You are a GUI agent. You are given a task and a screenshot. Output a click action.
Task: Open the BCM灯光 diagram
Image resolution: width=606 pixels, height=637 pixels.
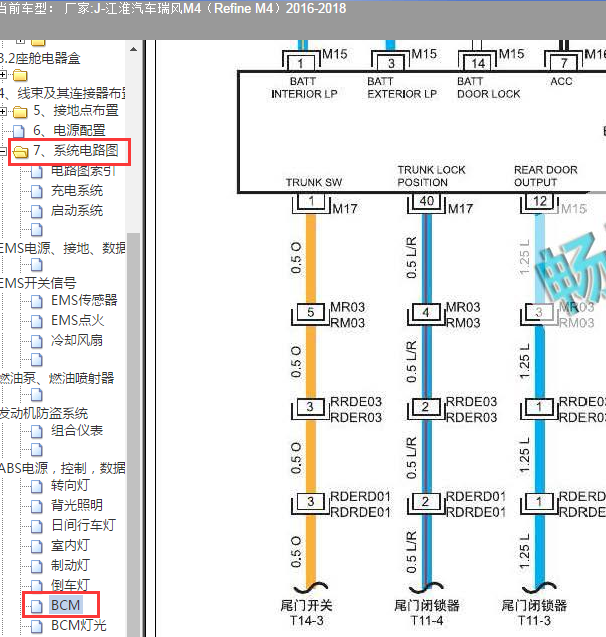tap(79, 625)
